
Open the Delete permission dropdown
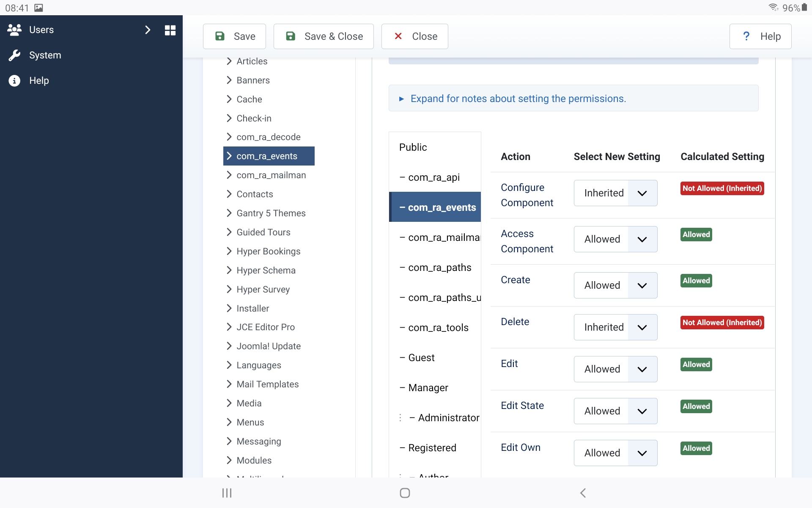click(x=615, y=327)
